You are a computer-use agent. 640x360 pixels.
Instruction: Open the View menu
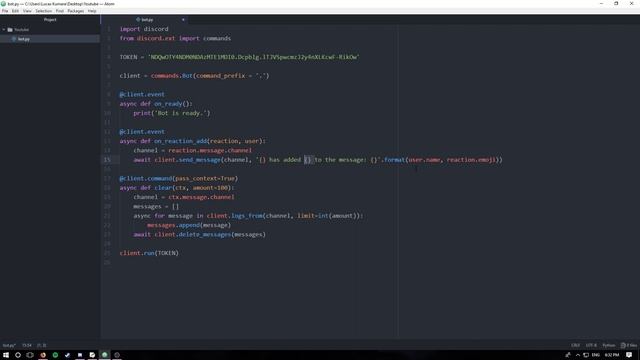pos(27,11)
